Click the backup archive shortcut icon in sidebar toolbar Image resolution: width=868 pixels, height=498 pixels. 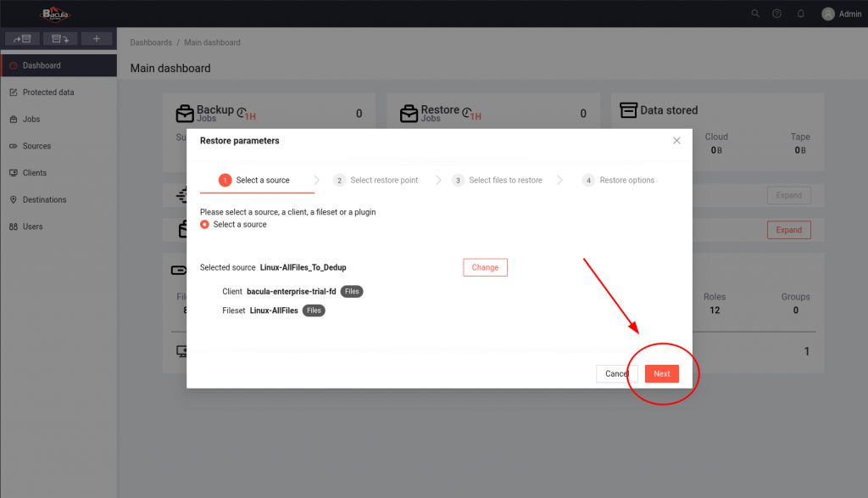[21, 39]
